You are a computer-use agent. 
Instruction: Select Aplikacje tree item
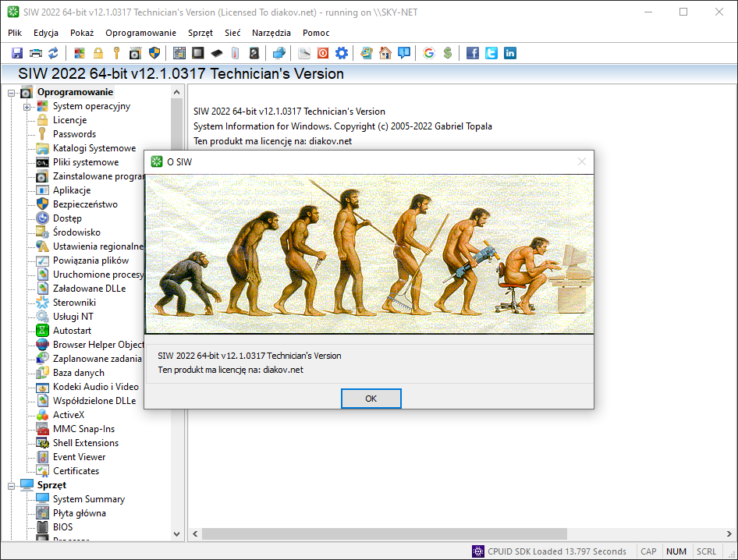click(x=72, y=190)
